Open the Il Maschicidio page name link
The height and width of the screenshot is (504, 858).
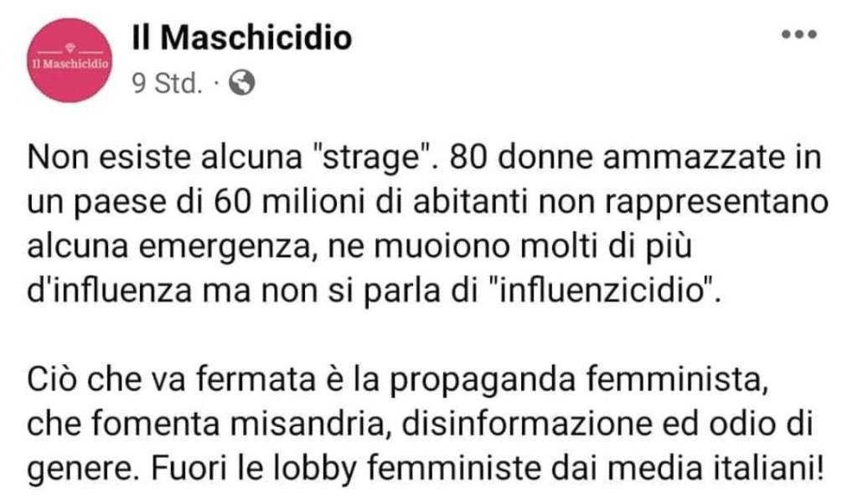[x=241, y=38]
